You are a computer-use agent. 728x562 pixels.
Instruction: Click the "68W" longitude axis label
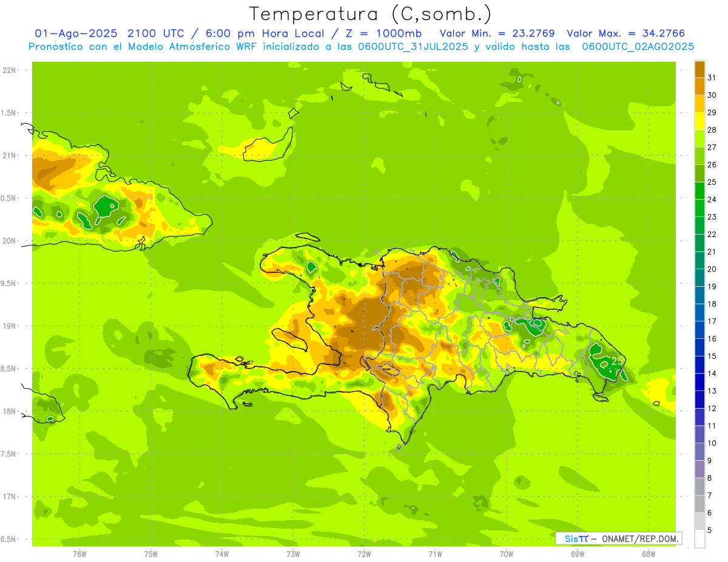click(649, 554)
